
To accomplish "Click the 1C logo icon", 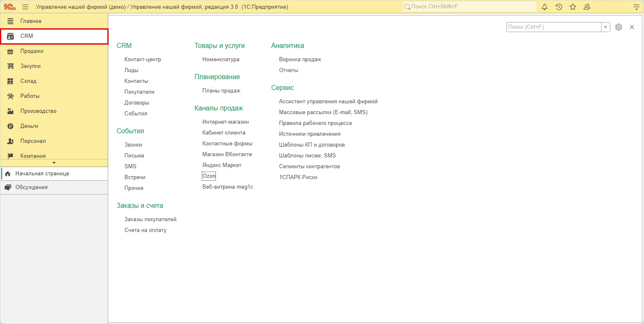I will pyautogui.click(x=10, y=7).
